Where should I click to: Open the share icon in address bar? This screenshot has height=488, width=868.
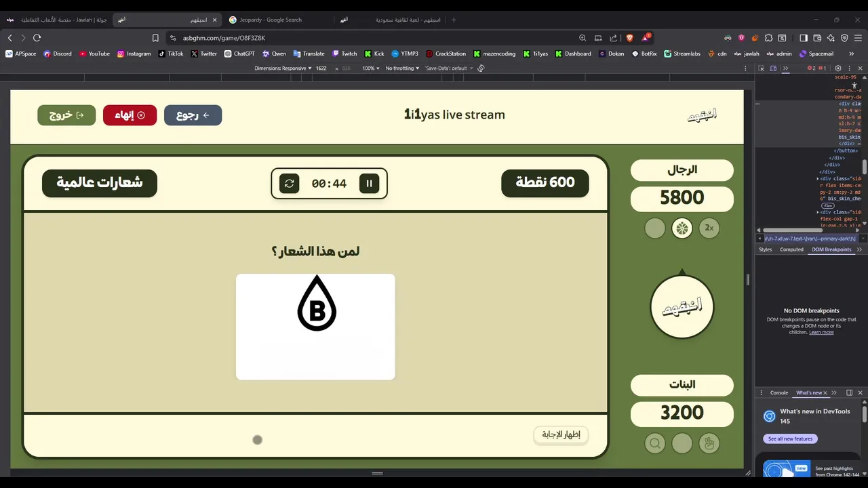(614, 38)
